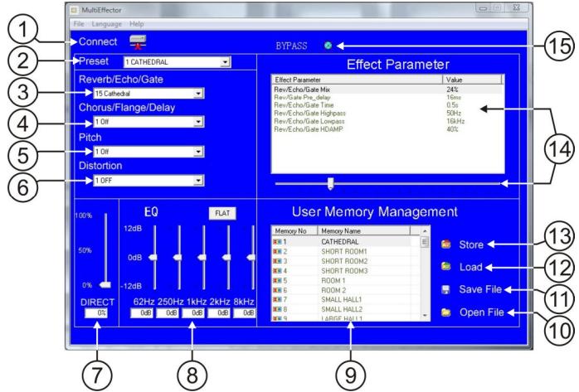Click the Open File label
The image size is (579, 392).
pyautogui.click(x=481, y=312)
